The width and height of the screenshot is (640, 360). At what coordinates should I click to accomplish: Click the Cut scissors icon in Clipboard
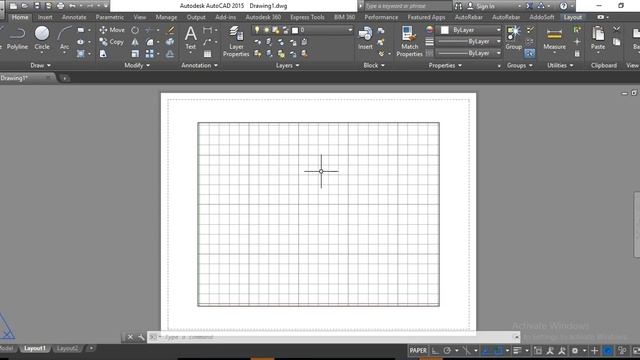616,29
